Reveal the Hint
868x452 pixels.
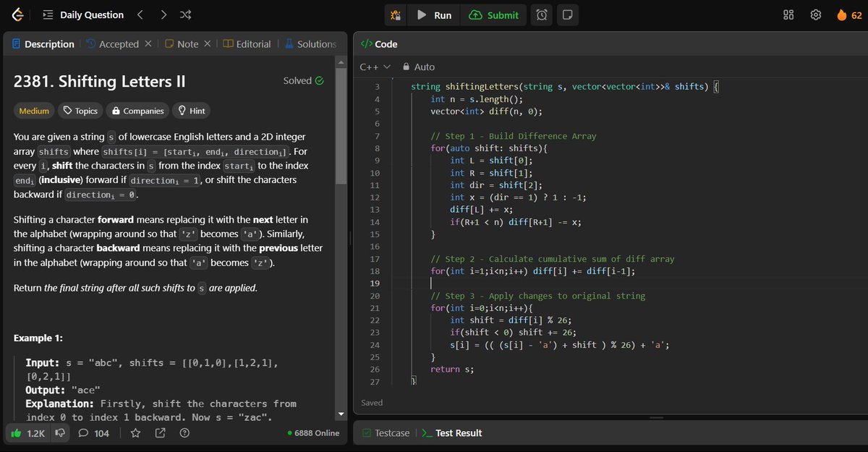coord(190,111)
